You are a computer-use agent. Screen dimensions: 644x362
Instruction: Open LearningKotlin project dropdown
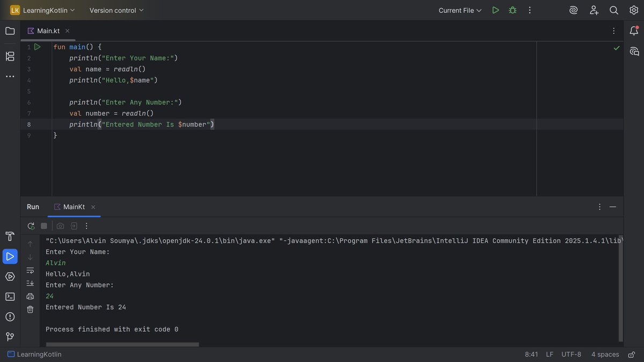coord(43,10)
